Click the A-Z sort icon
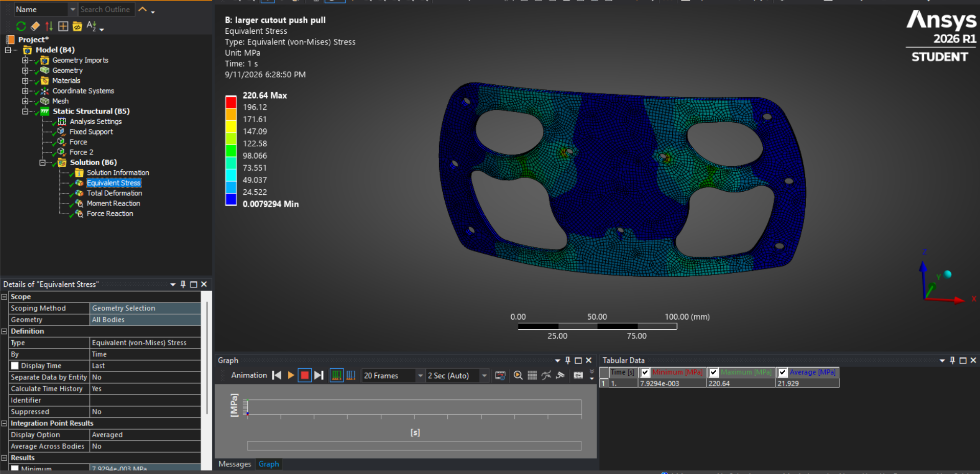 92,26
